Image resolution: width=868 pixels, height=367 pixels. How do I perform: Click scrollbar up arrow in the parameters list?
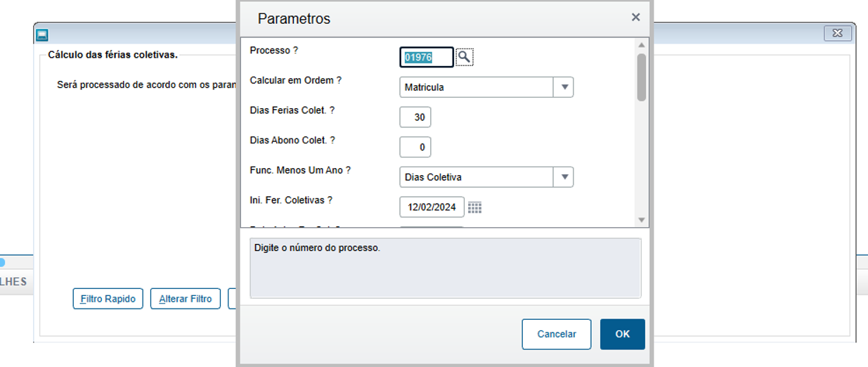[x=641, y=45]
